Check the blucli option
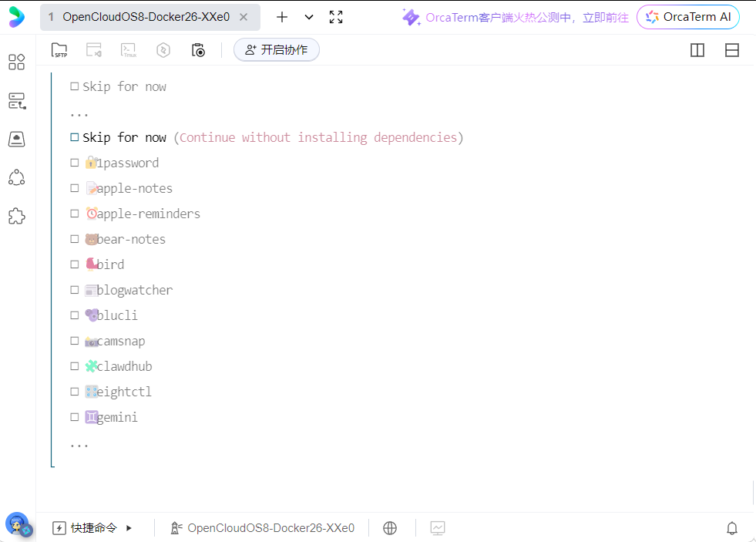The height and width of the screenshot is (542, 756). 74,315
